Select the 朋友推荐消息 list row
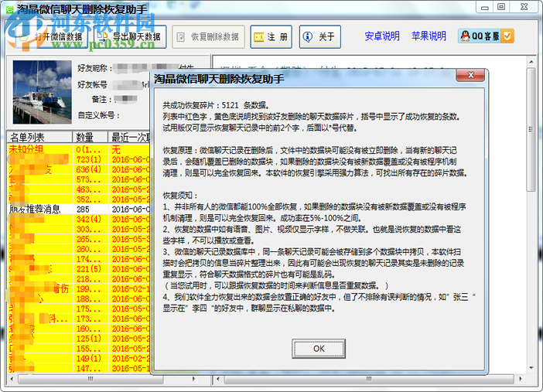This screenshot has height=392, width=543. pyautogui.click(x=79, y=210)
